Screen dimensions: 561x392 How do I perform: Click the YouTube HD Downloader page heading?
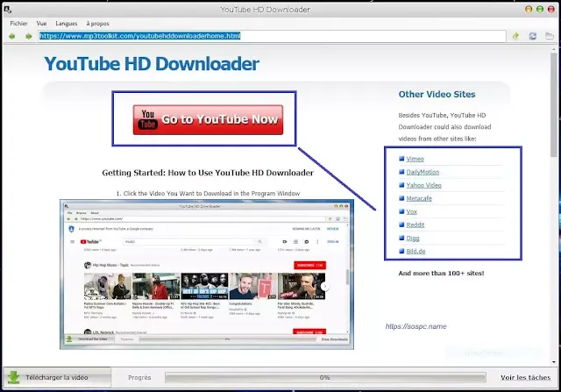(x=152, y=64)
